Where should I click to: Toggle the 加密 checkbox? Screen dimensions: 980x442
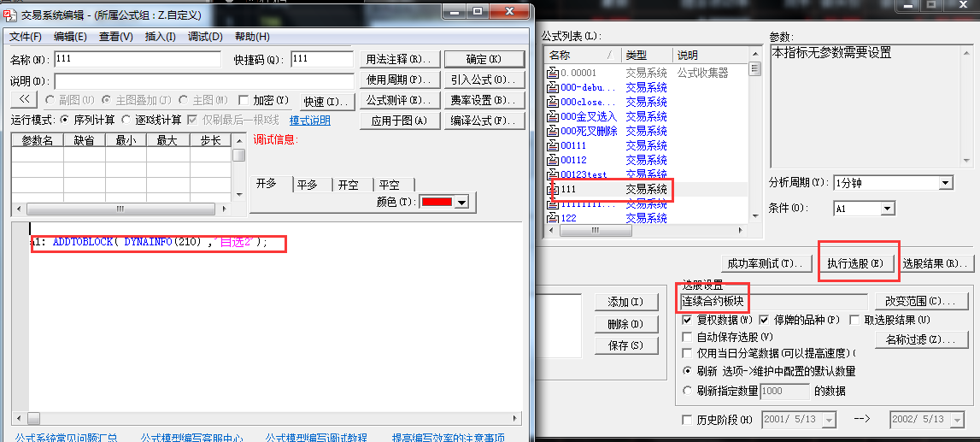click(x=244, y=100)
